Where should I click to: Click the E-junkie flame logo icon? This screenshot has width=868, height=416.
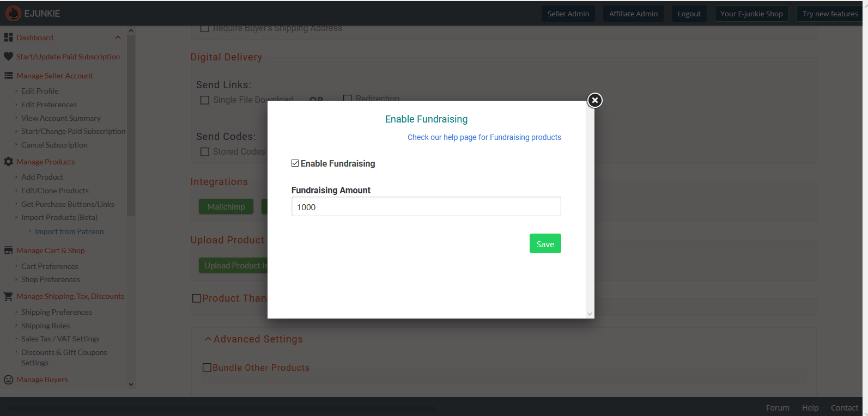(x=13, y=14)
